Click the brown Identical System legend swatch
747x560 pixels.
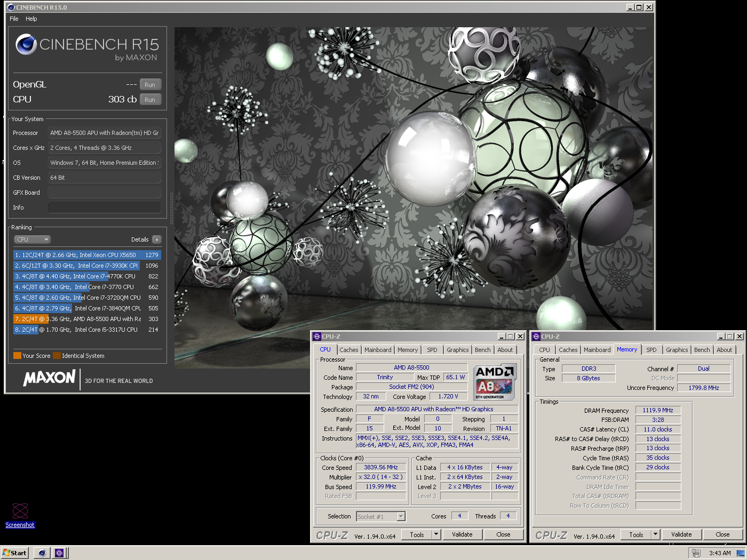coord(57,356)
